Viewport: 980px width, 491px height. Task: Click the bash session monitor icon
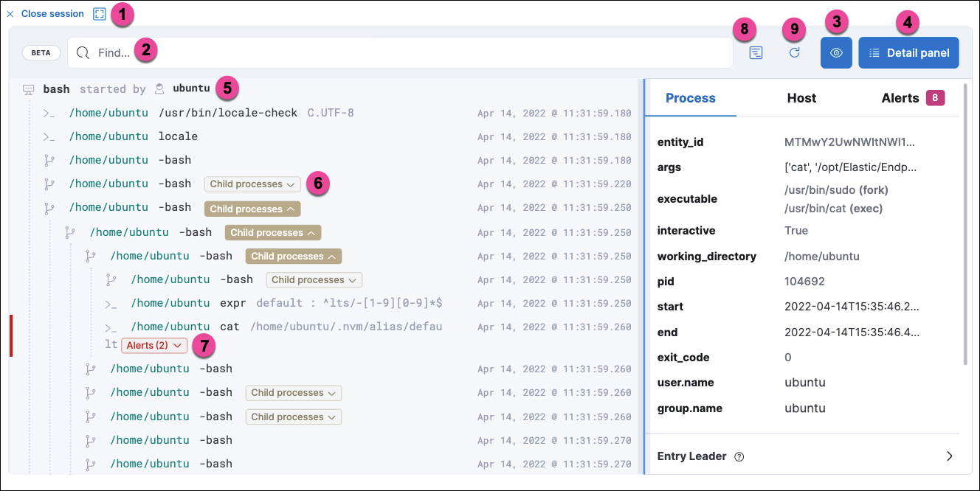click(29, 89)
